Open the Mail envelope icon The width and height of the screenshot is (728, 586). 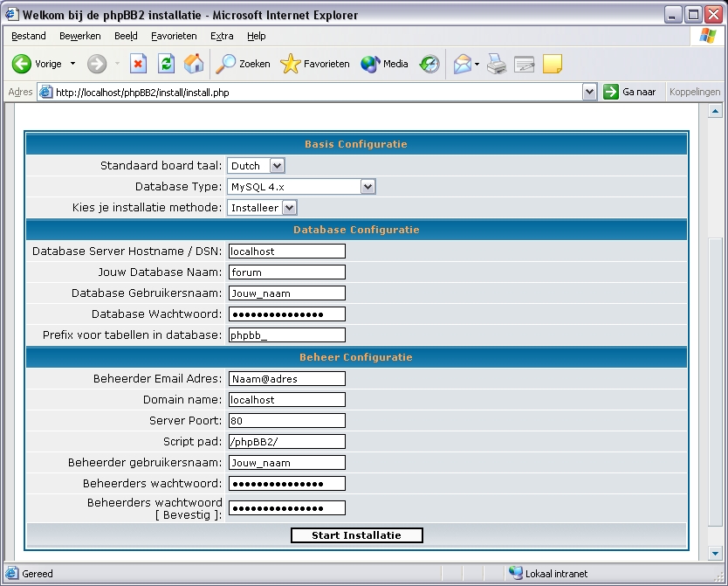463,64
